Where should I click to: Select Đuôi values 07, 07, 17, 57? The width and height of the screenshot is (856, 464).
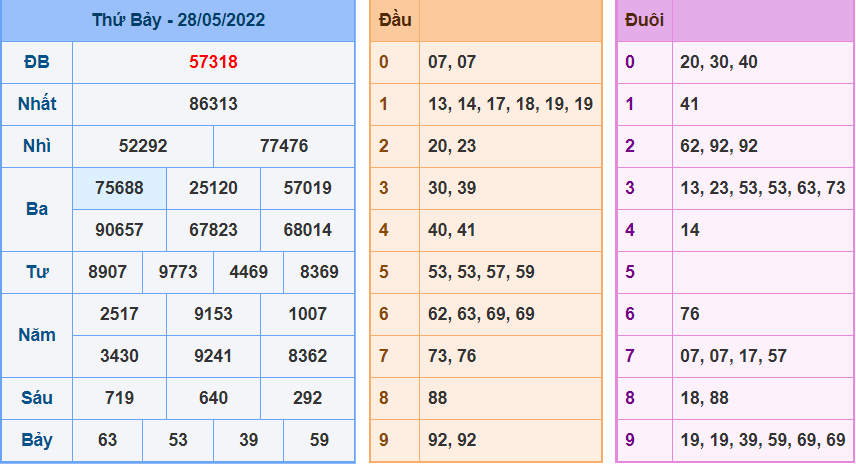coord(733,356)
